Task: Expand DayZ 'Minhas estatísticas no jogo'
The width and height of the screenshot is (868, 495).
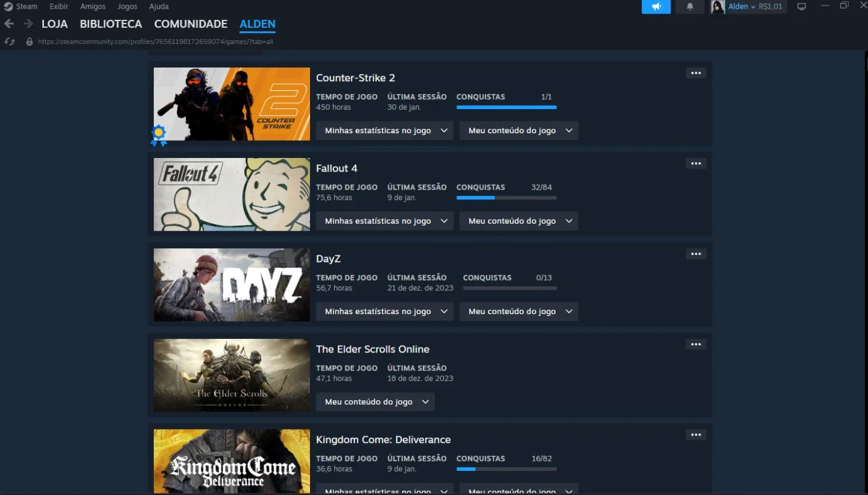Action: click(x=384, y=312)
